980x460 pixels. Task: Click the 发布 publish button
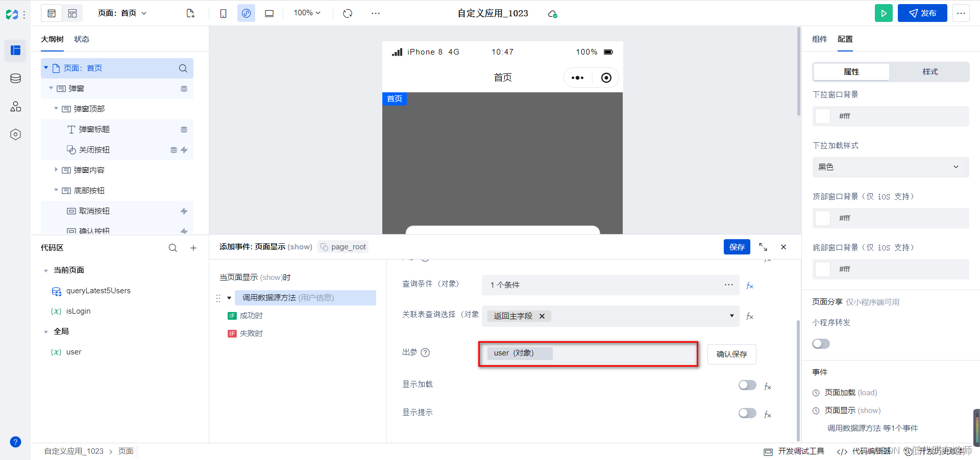[x=922, y=13]
